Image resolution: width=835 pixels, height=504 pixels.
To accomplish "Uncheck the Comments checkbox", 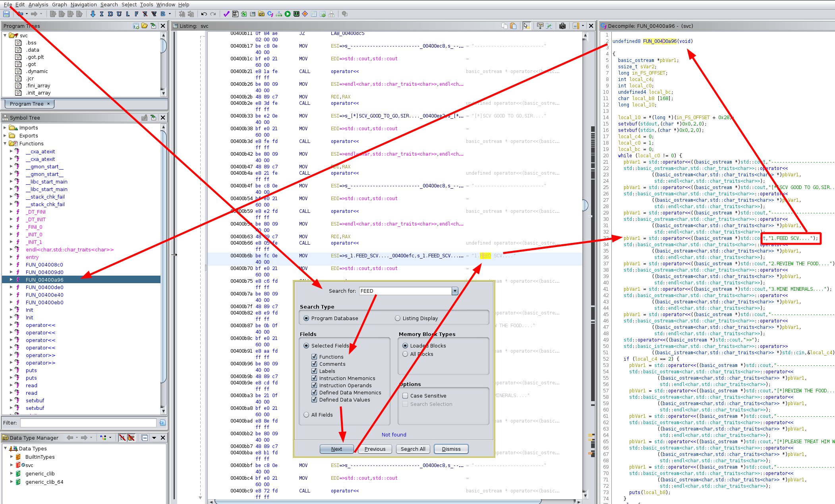I will point(314,364).
